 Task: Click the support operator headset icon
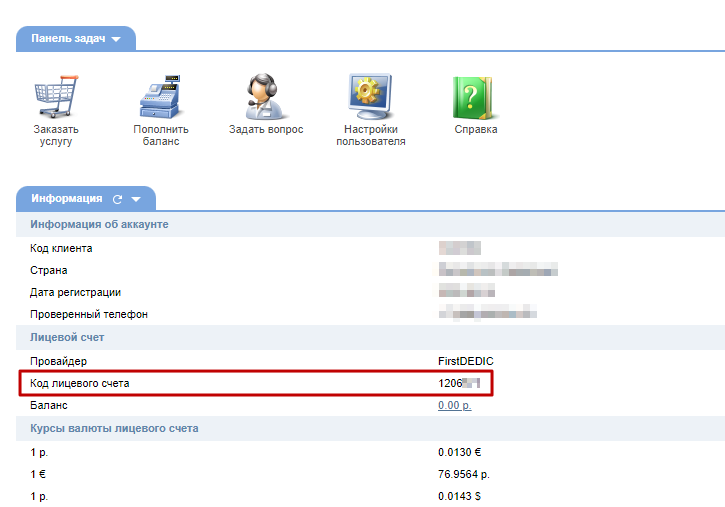266,97
